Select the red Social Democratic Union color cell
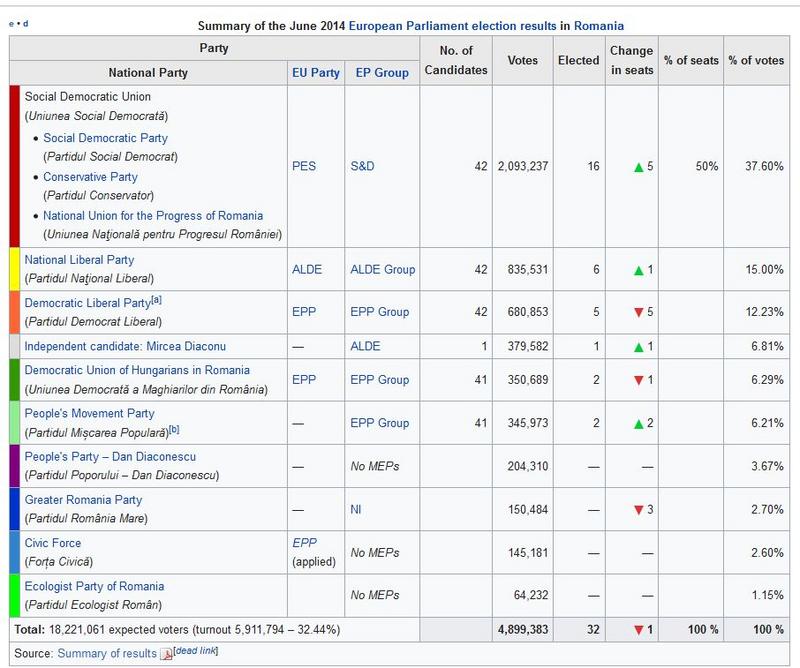The height and width of the screenshot is (668, 800). pyautogui.click(x=14, y=166)
